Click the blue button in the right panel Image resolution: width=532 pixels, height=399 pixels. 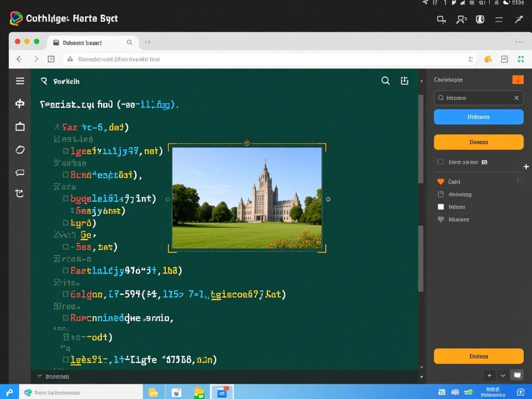pyautogui.click(x=478, y=117)
